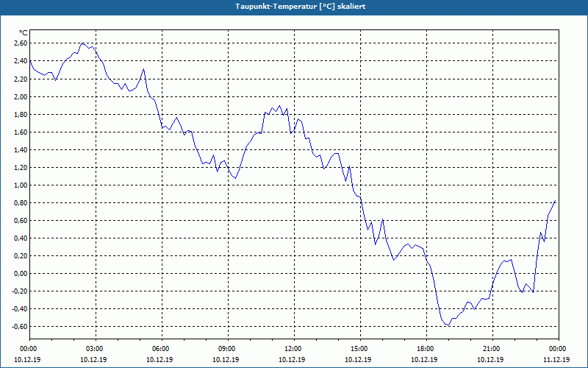588x368 pixels.
Task: Click the '0,80' y-axis label
Action: tap(21, 202)
